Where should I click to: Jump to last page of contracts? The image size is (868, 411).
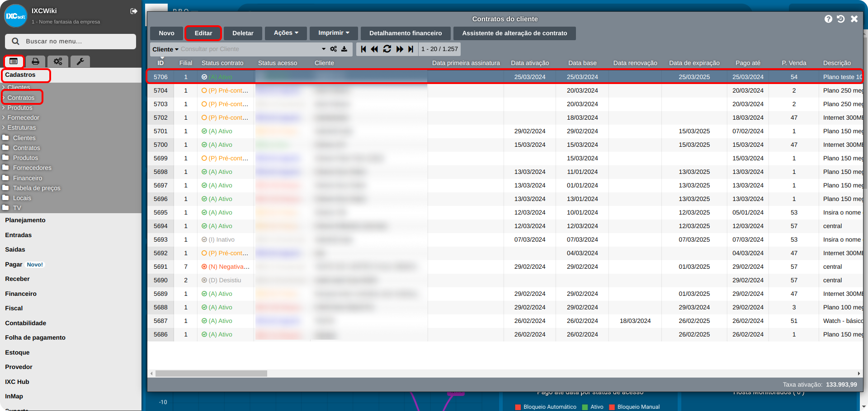410,49
